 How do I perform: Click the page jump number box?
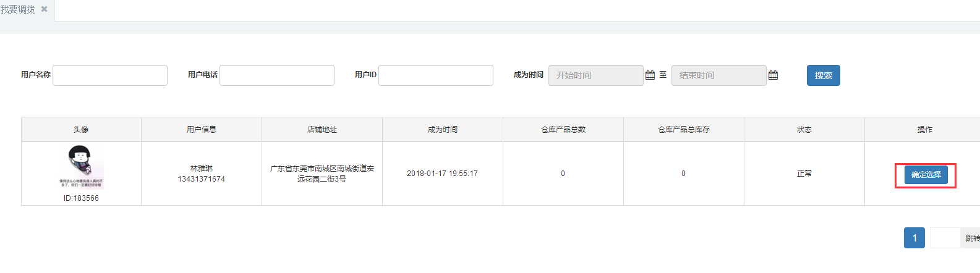[945, 238]
